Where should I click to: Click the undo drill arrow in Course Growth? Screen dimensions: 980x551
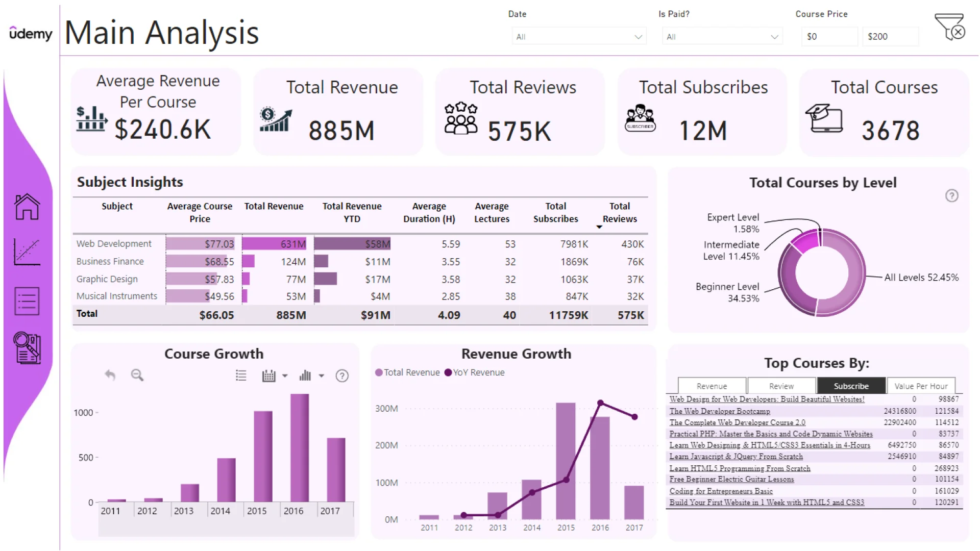coord(110,375)
